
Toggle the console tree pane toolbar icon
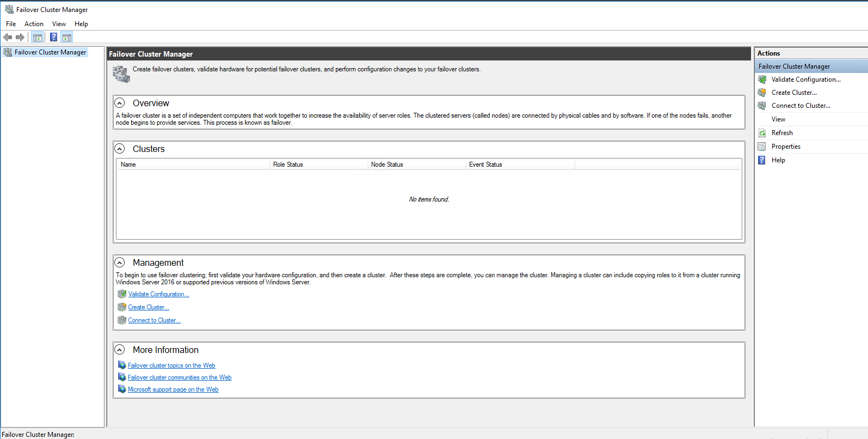tap(37, 37)
